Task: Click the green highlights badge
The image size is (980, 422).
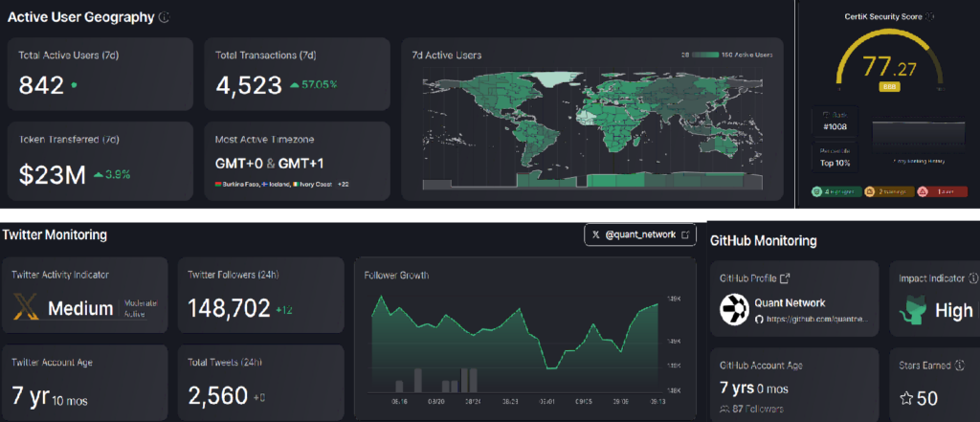Action: (836, 192)
